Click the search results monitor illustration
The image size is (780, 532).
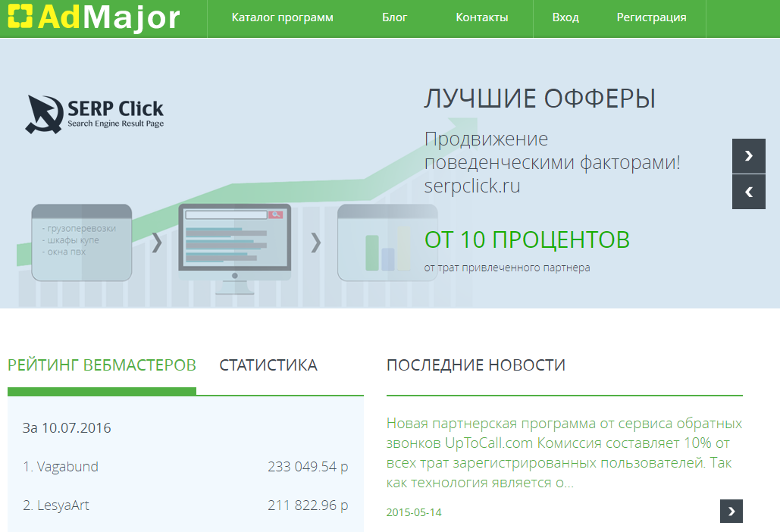(x=235, y=249)
